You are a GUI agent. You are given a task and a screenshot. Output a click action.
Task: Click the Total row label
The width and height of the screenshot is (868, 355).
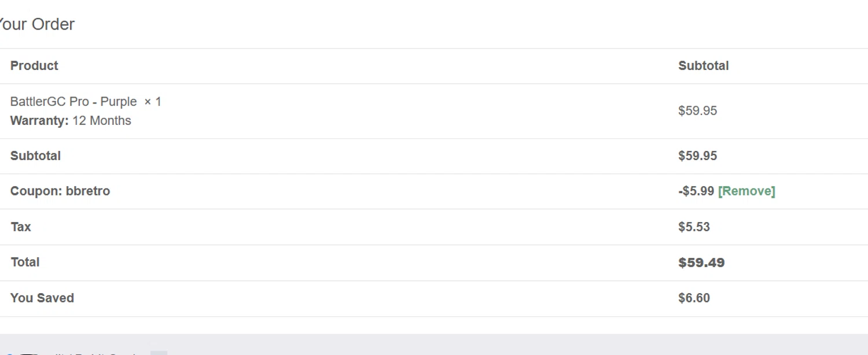pyautogui.click(x=25, y=262)
